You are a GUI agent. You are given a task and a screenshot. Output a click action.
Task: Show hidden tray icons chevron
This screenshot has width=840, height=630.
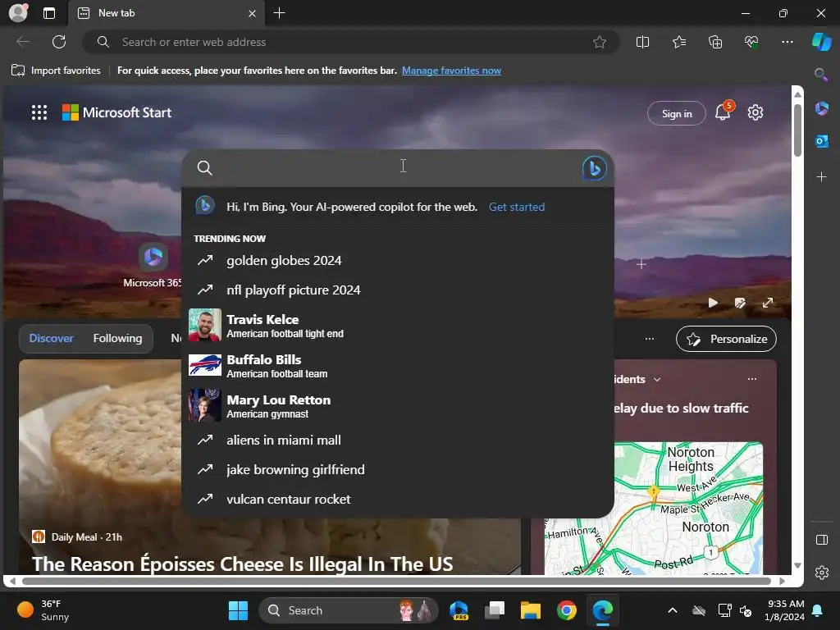[673, 610]
